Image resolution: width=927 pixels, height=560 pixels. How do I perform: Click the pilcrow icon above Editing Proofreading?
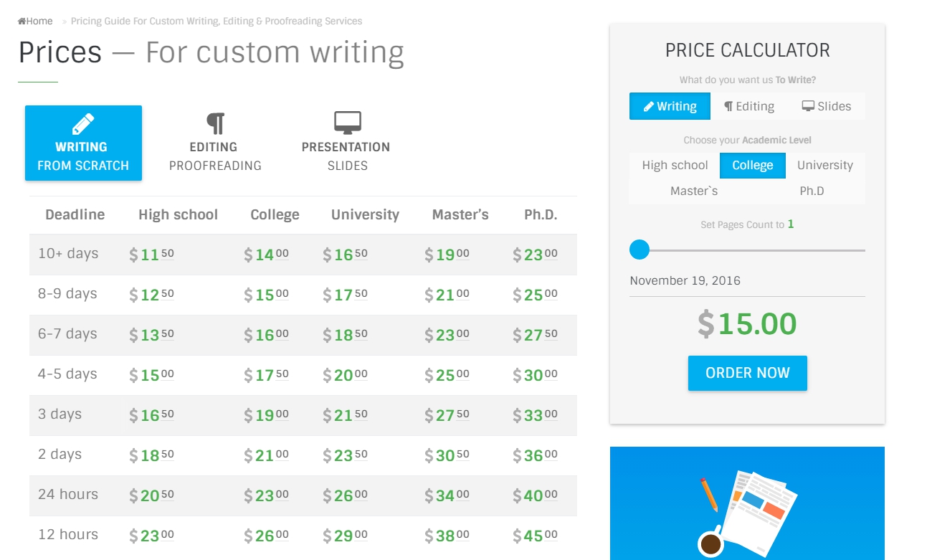215,123
